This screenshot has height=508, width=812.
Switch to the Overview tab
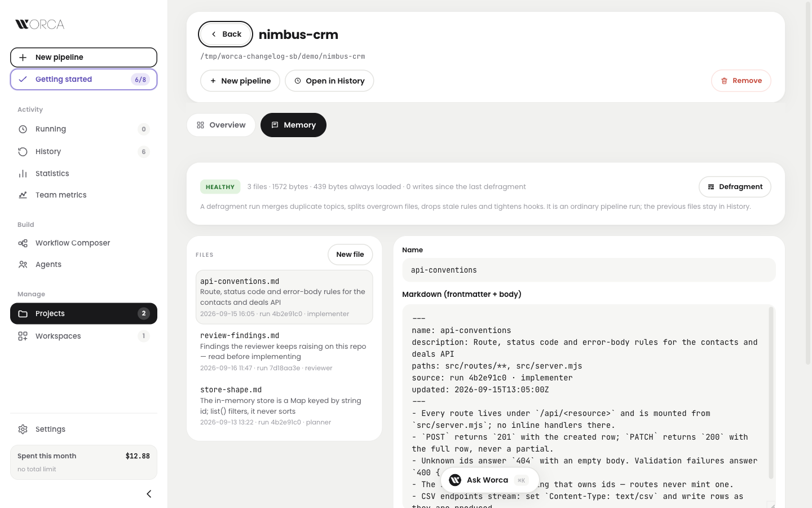tap(221, 125)
